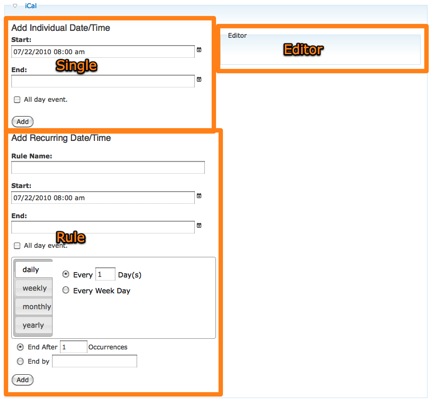Focus the individual End date field
Screen dimensions: 433x403
coord(103,81)
